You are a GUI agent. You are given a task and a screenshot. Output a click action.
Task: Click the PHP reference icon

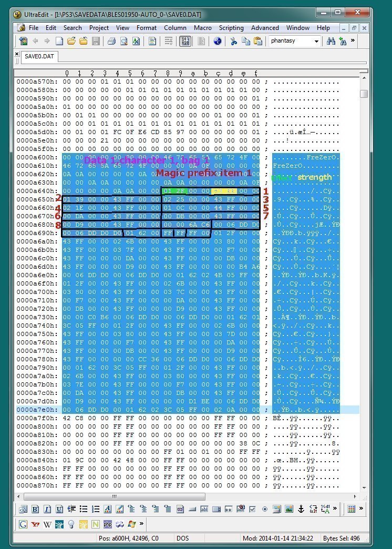point(107,524)
